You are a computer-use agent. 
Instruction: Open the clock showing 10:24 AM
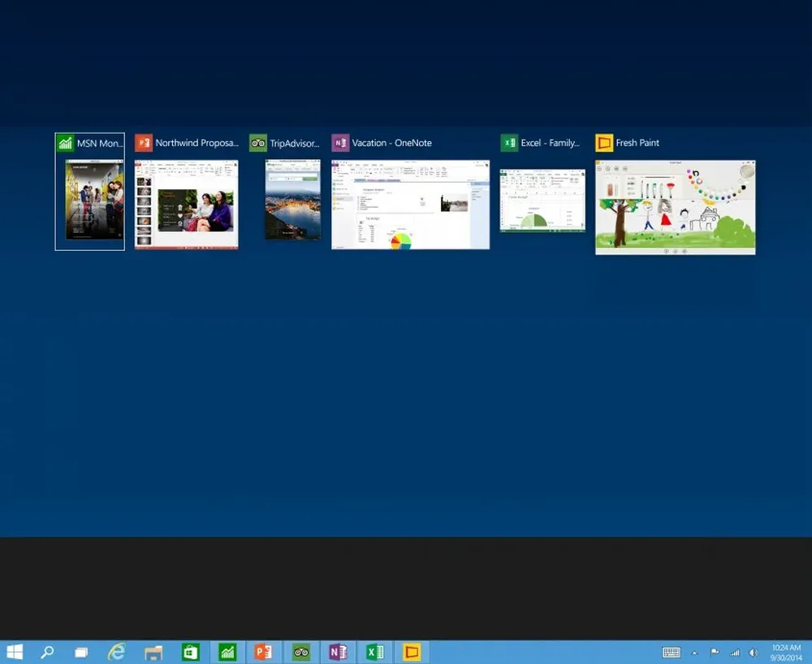(x=786, y=652)
